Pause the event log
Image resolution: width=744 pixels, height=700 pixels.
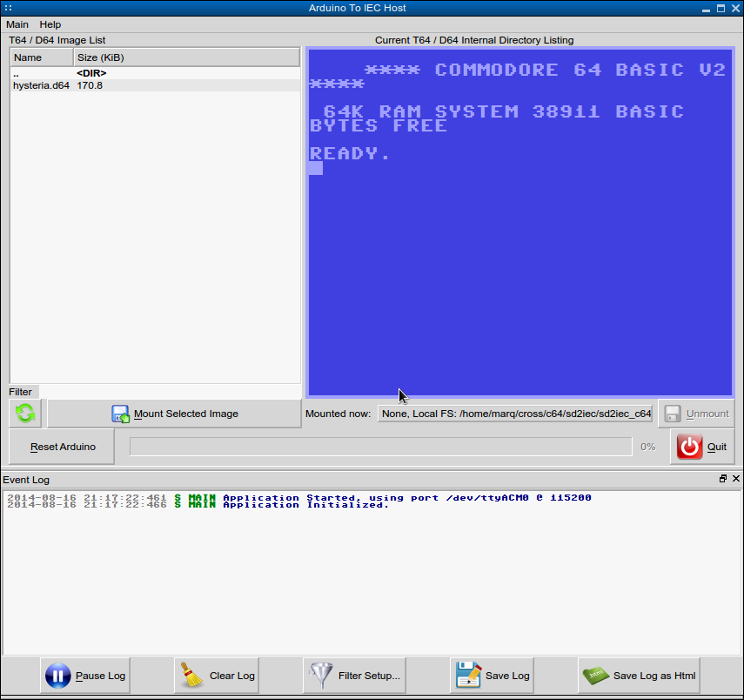tap(85, 676)
